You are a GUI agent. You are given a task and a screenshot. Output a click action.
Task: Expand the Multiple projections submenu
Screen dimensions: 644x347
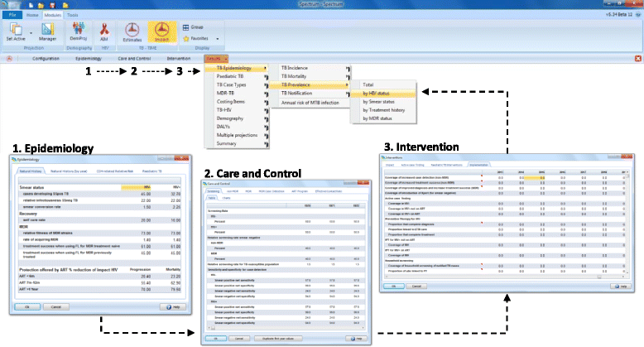[237, 135]
